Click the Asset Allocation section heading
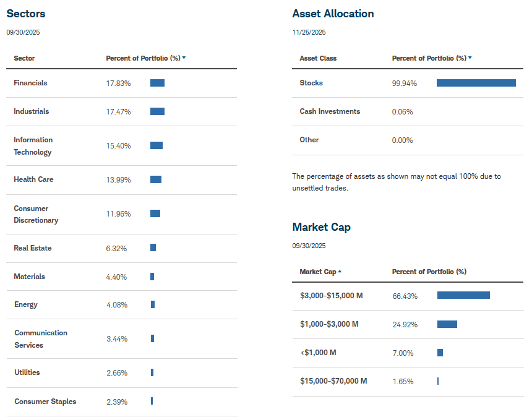Viewport: 532px width, 417px height. [333, 14]
